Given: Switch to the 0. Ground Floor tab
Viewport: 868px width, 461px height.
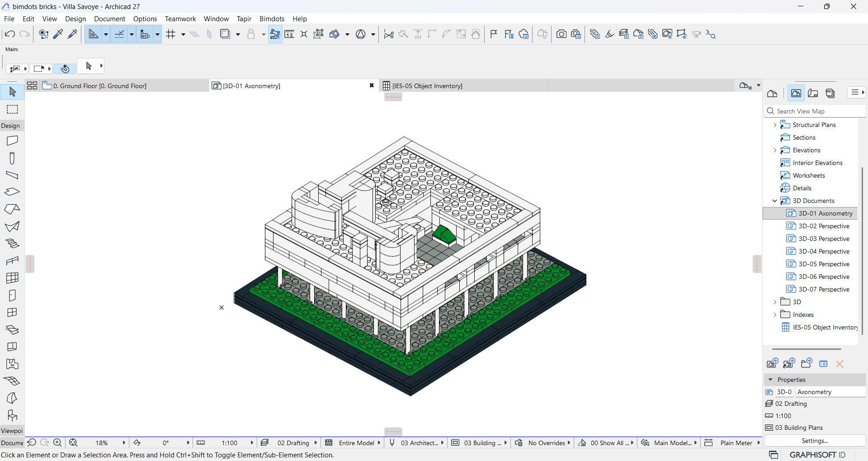Looking at the screenshot, I should click(x=99, y=85).
